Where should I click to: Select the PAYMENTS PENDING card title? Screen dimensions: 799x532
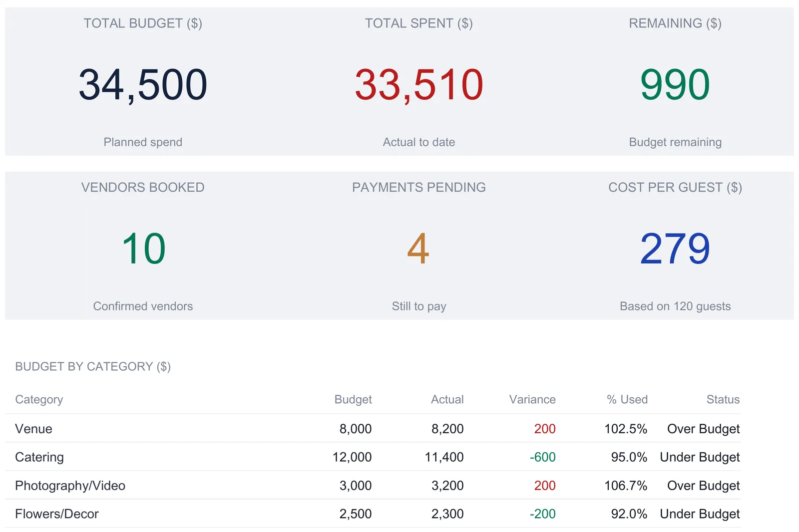419,187
